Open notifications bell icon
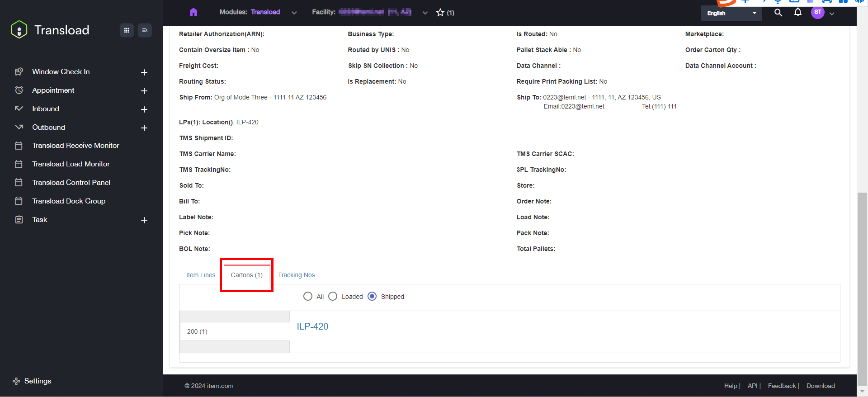 (798, 13)
